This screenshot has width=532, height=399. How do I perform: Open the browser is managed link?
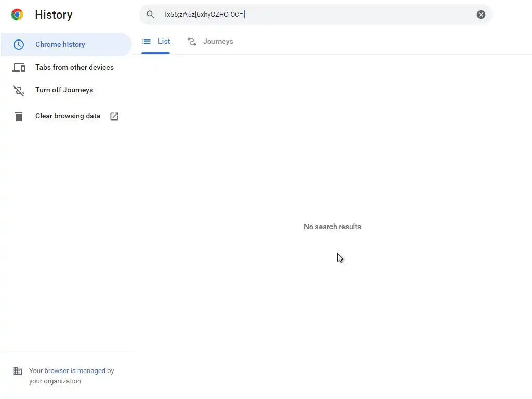pos(75,370)
